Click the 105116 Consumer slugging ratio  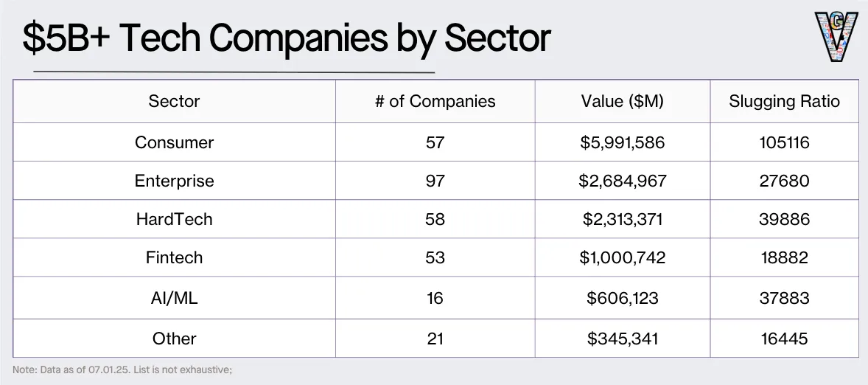(784, 142)
